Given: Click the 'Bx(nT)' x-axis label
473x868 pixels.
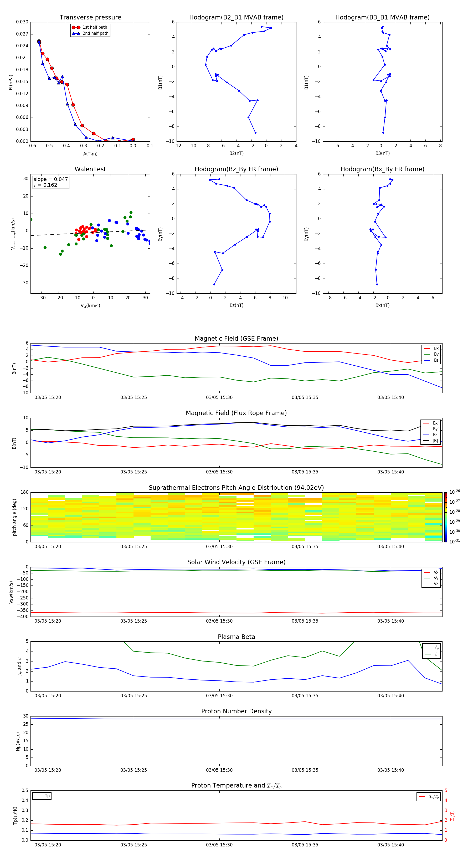Looking at the screenshot, I should (382, 305).
